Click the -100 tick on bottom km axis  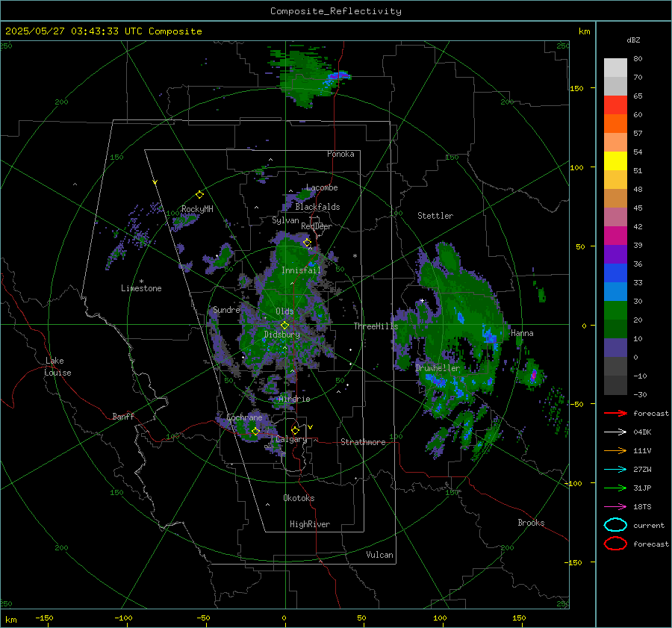[x=123, y=618]
